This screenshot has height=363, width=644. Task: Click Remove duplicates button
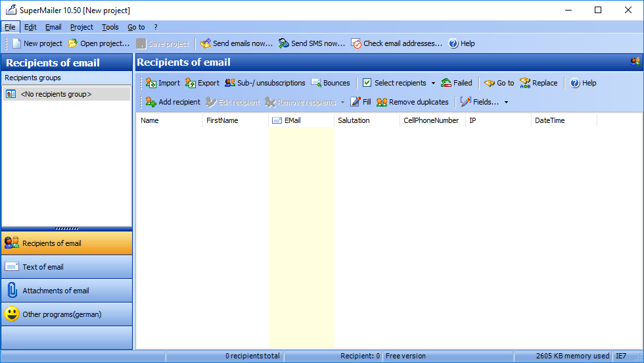413,102
